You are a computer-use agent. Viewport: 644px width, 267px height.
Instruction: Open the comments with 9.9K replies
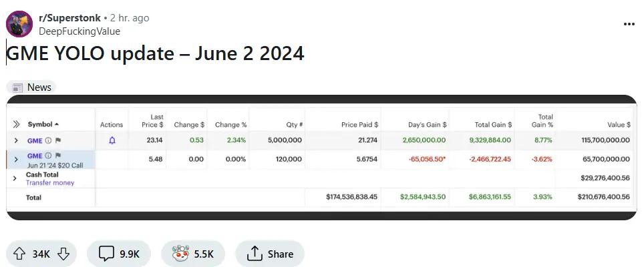(x=119, y=254)
